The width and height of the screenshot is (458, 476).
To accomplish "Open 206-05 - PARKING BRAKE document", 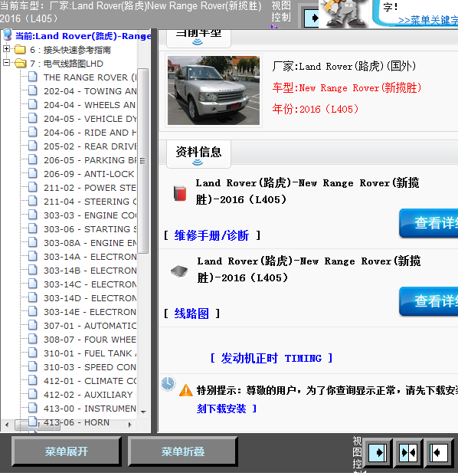I will click(90, 160).
